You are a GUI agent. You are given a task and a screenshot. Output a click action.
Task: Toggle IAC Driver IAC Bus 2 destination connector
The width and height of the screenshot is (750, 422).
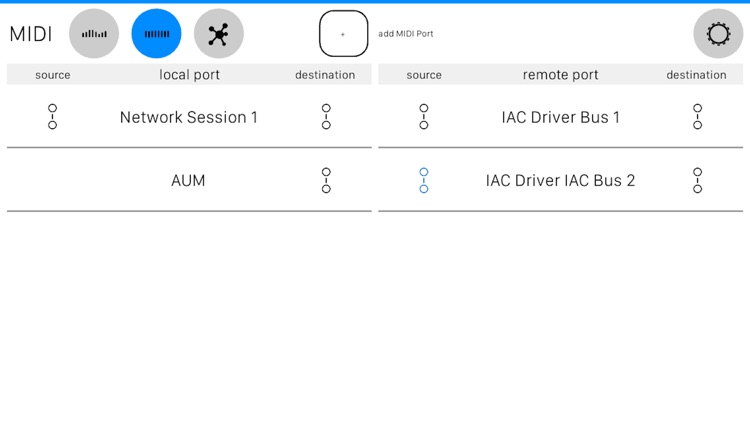(x=697, y=180)
